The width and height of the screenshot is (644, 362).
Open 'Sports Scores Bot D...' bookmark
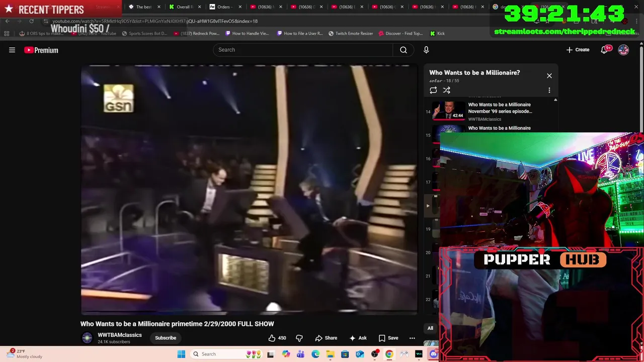coord(144,33)
